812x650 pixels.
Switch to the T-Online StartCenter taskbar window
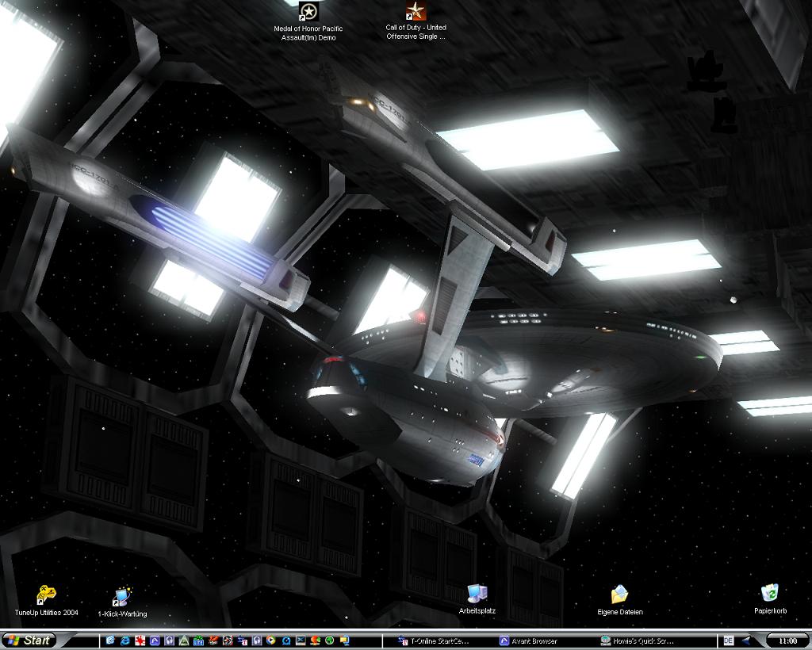(x=434, y=641)
